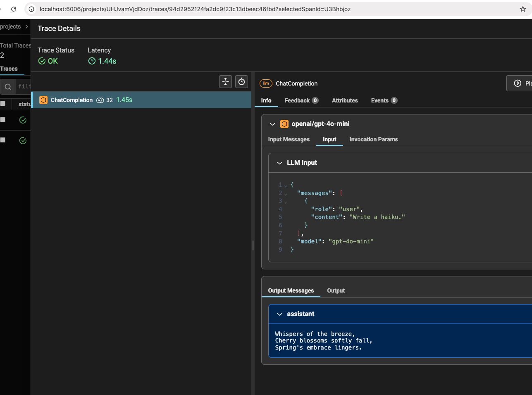Check the second trace row checkbox
The height and width of the screenshot is (395, 532).
pyautogui.click(x=3, y=140)
